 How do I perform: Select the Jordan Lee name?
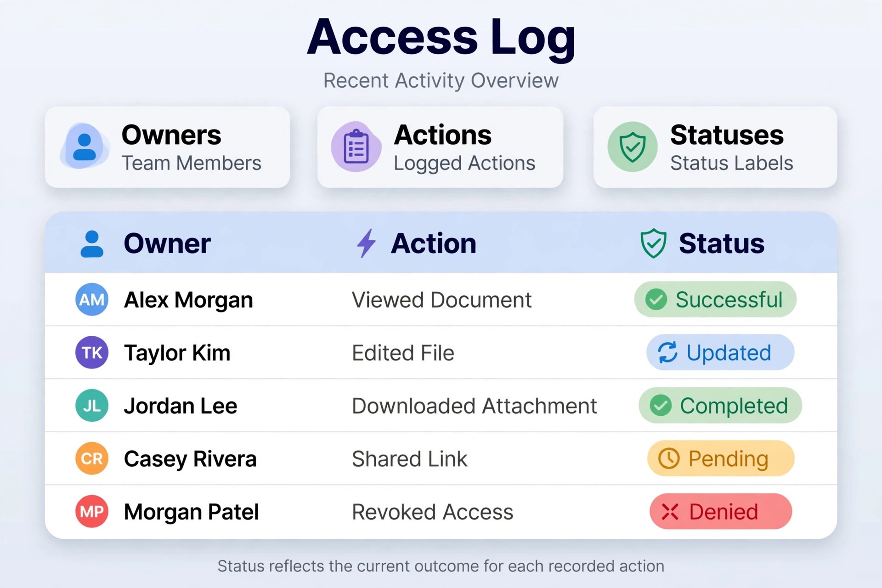(181, 406)
